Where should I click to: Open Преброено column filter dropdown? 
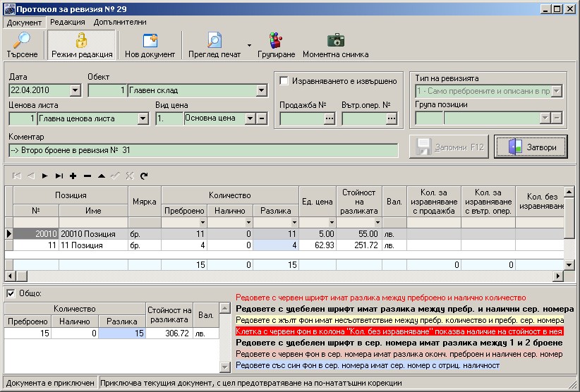[x=203, y=222]
